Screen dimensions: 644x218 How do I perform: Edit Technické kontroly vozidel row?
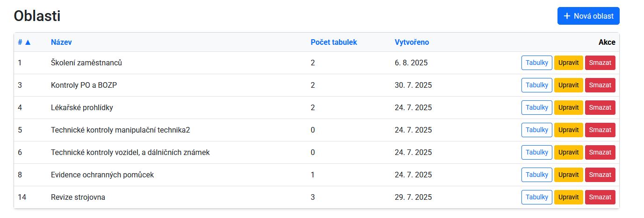[x=568, y=152]
